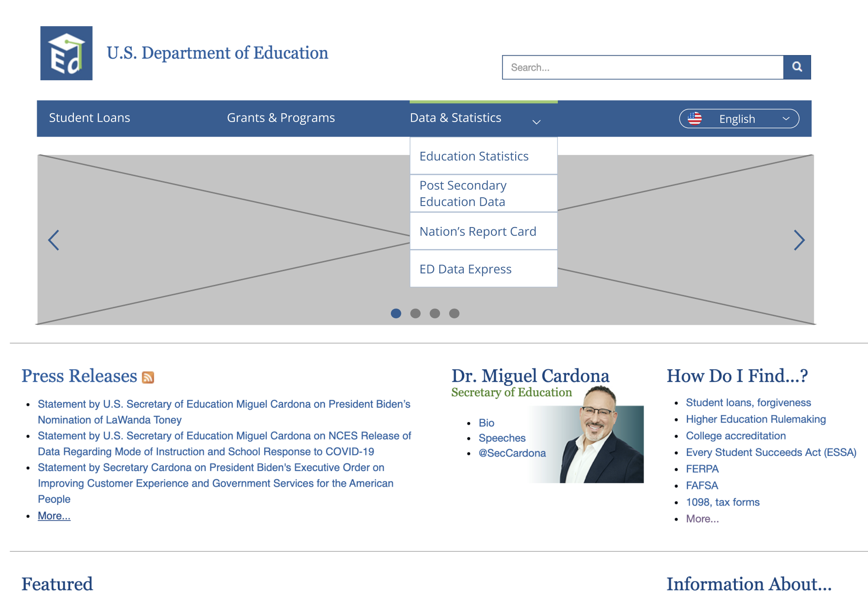This screenshot has height=611, width=868.
Task: Open the Speeches link
Action: (x=502, y=438)
